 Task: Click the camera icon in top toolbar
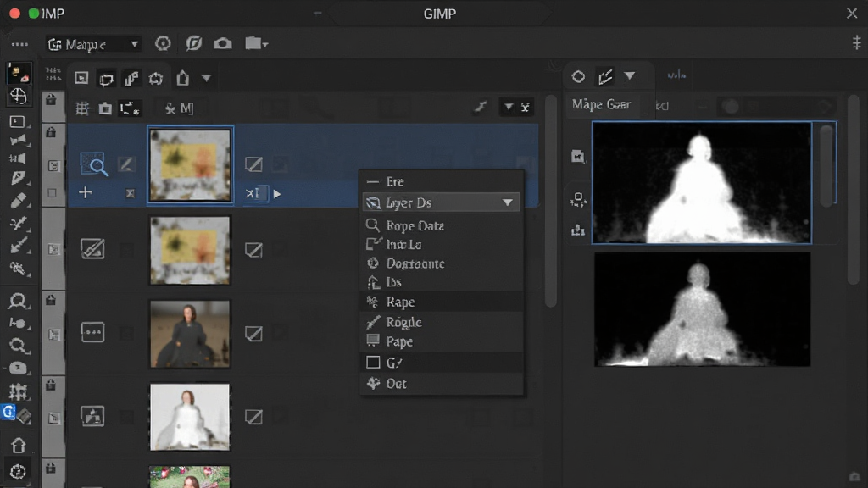tap(223, 43)
